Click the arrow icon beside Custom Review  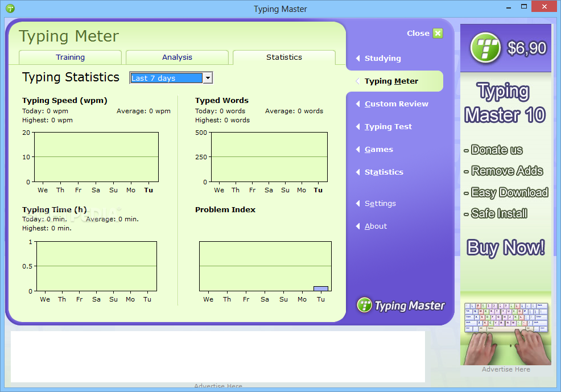[x=358, y=104]
